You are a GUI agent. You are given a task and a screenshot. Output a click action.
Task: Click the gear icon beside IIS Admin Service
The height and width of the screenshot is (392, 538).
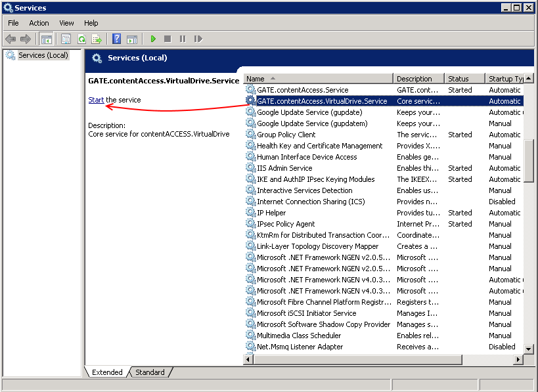click(x=250, y=168)
